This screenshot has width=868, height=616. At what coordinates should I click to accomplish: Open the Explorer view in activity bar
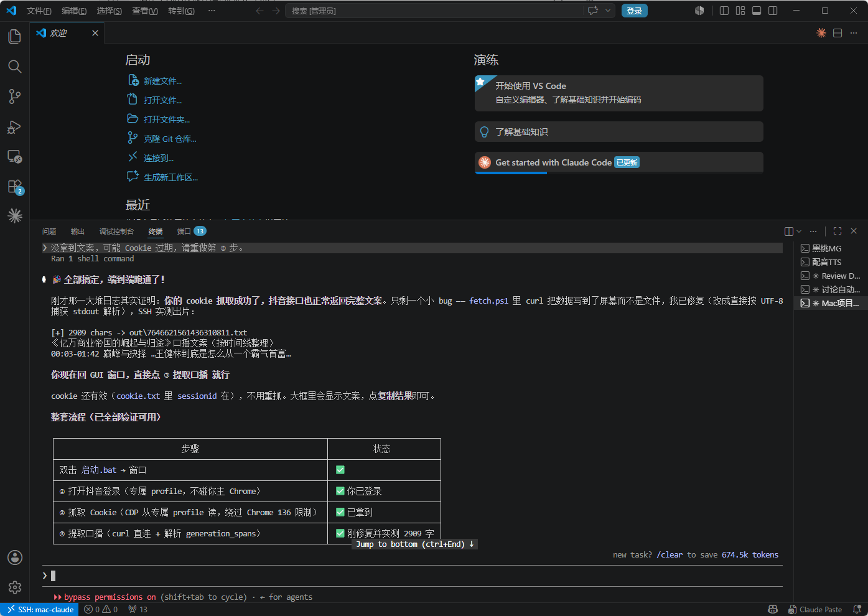[x=15, y=37]
